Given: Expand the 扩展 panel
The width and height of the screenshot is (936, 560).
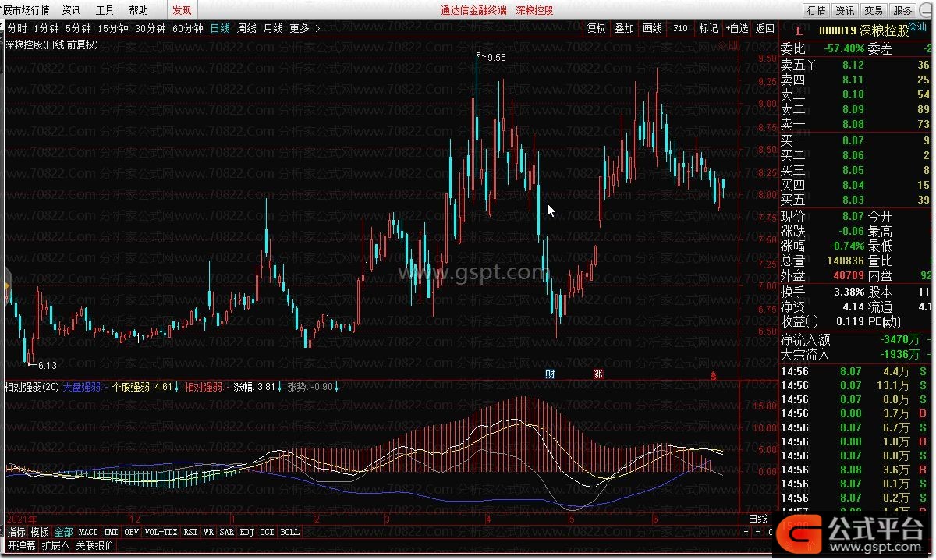Looking at the screenshot, I should pyautogui.click(x=55, y=545).
